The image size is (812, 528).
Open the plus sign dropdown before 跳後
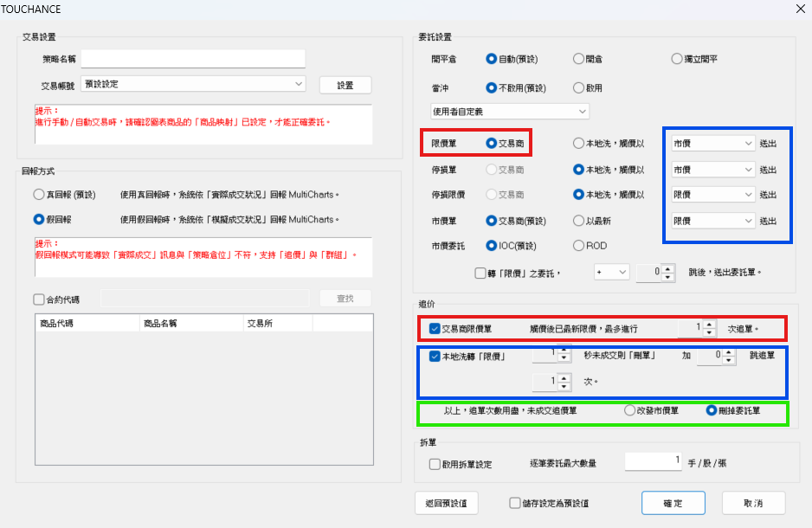coord(611,273)
